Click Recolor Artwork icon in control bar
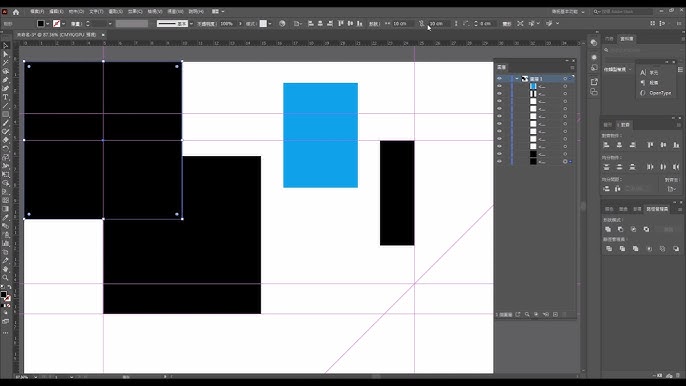686x386 pixels. [x=282, y=24]
